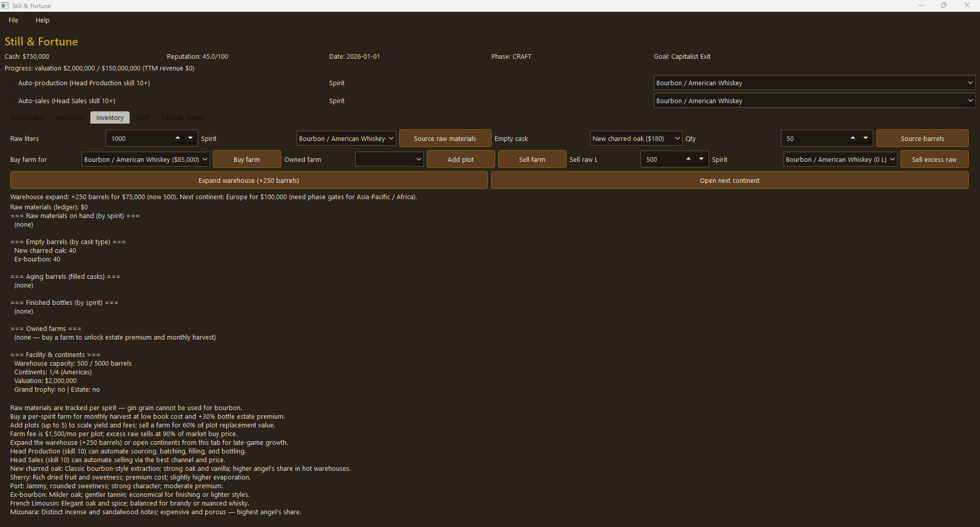
Task: Click the Buy farm button
Action: (247, 159)
